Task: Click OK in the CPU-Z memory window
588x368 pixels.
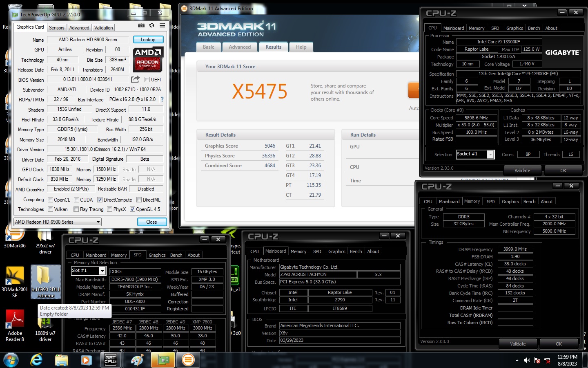Action: 559,344
